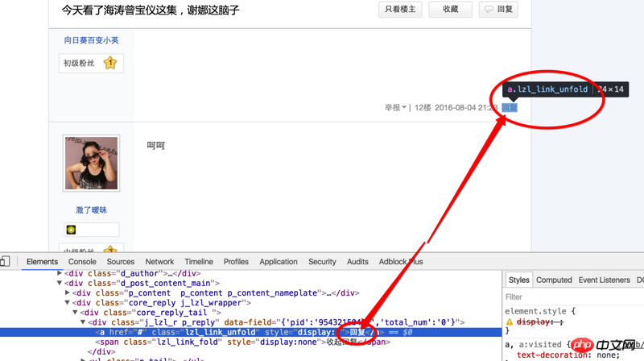The width and height of the screenshot is (644, 361).
Task: Collapse the core_reply_tail div node
Action: [75, 313]
